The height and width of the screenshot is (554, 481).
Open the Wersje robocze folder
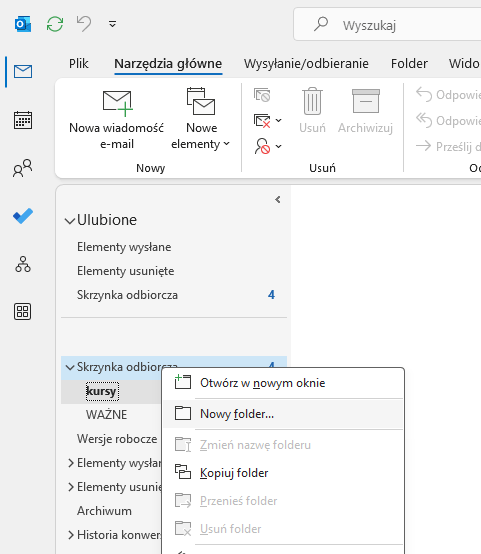tap(117, 439)
